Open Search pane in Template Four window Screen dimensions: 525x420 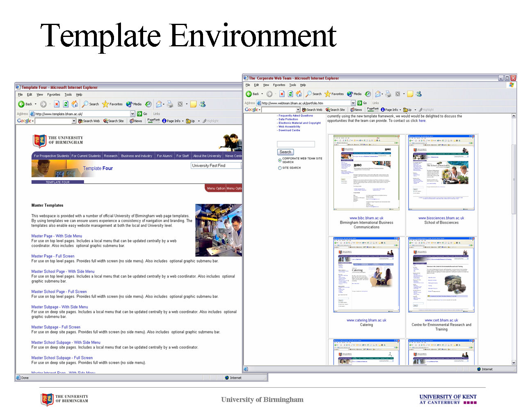click(90, 104)
